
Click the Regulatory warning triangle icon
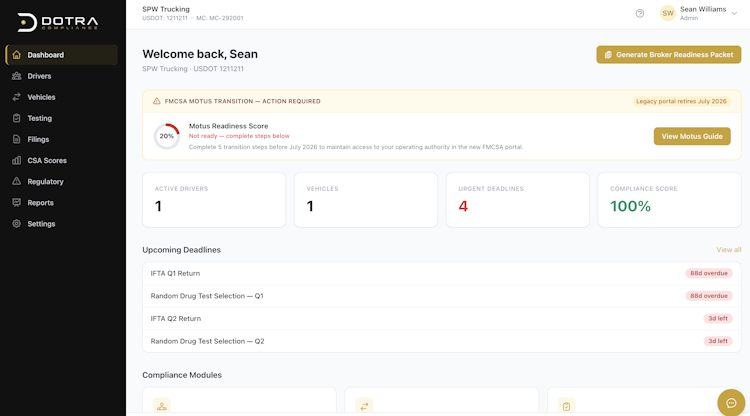[x=17, y=181]
